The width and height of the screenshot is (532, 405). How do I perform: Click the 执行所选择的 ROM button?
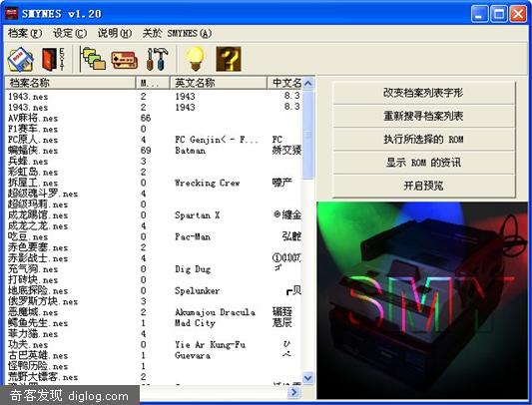pos(423,139)
